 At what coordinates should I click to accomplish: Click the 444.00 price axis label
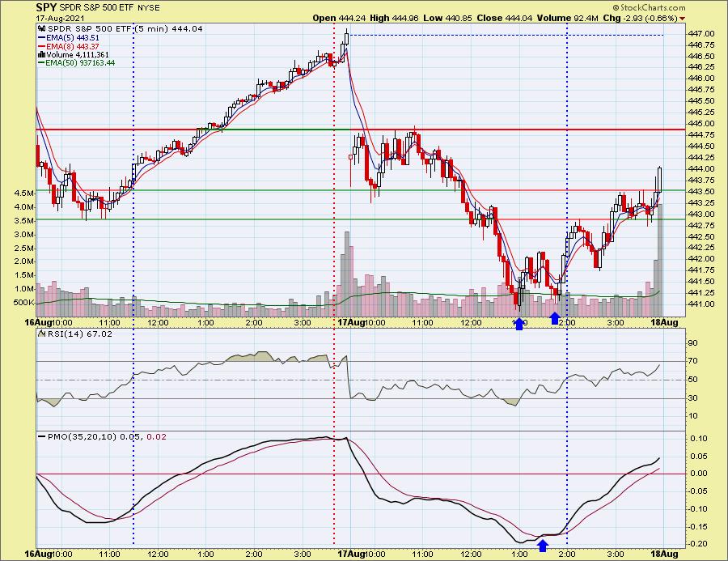coord(702,168)
